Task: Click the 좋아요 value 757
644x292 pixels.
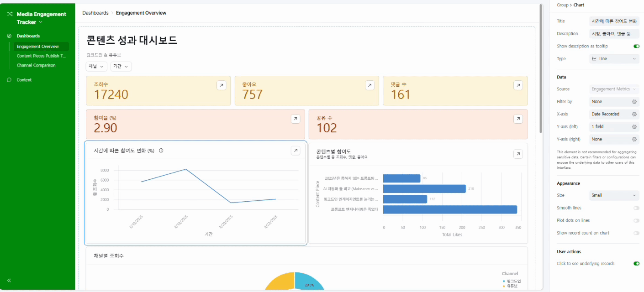Action: tap(252, 94)
